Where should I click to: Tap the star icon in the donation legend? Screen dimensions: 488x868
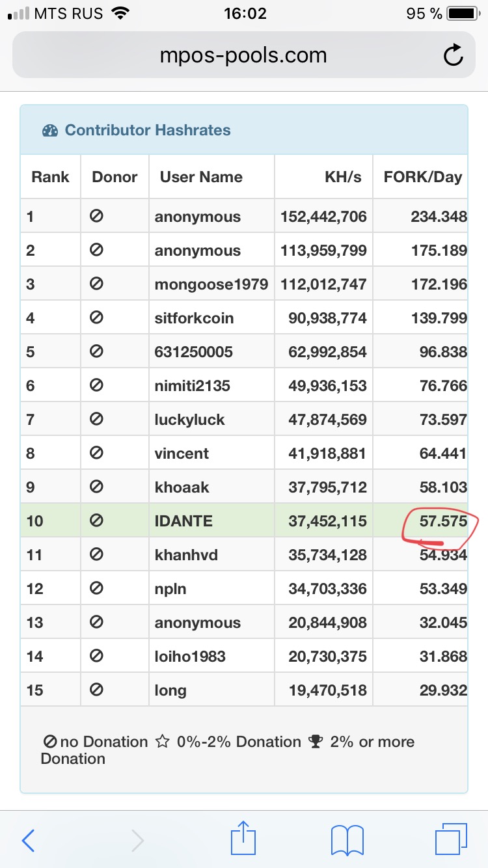[162, 742]
